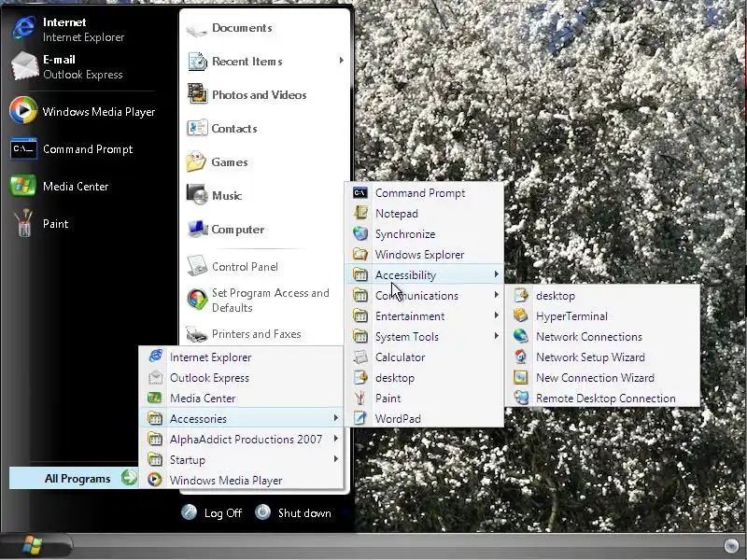Open HyperTerminal icon in Communications submenu
Viewport: 747px width, 560px height.
521,315
